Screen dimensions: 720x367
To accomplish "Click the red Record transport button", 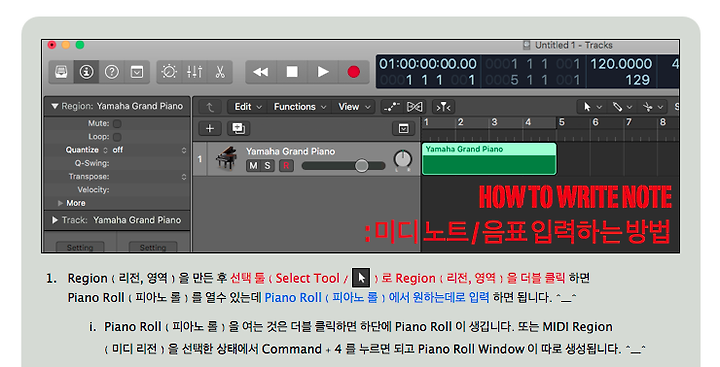I will 354,72.
